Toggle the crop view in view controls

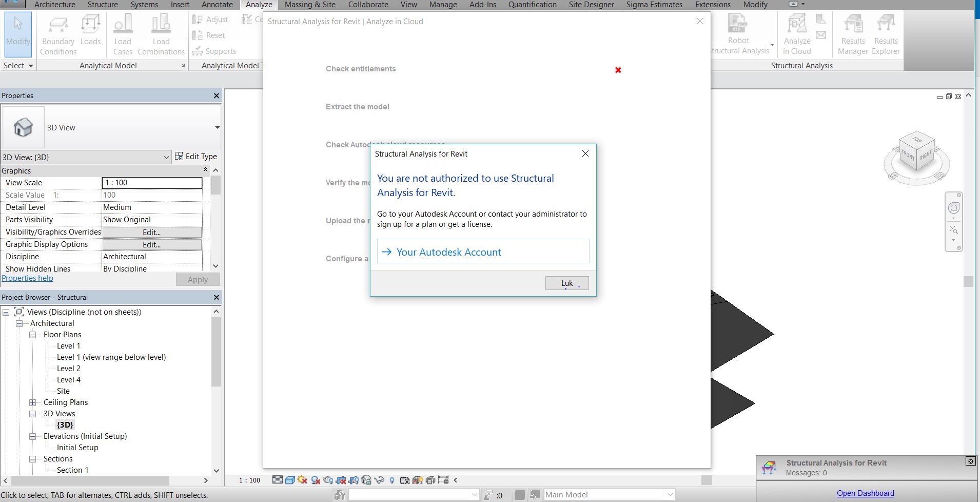(x=340, y=480)
